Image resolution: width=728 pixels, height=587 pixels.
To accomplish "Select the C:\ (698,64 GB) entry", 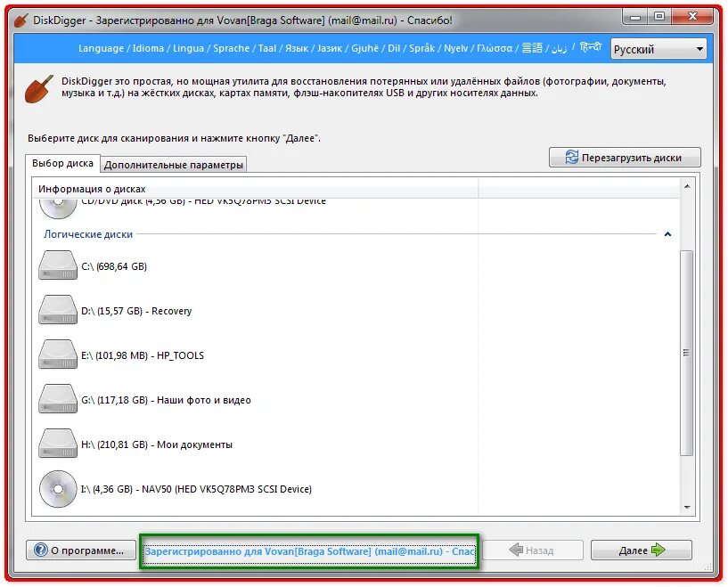I will (x=114, y=266).
